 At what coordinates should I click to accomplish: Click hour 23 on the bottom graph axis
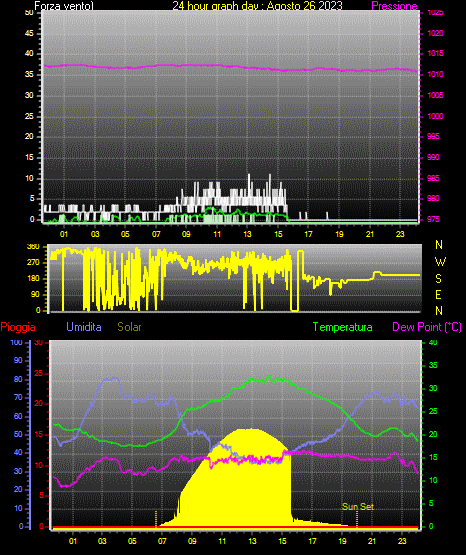402,541
